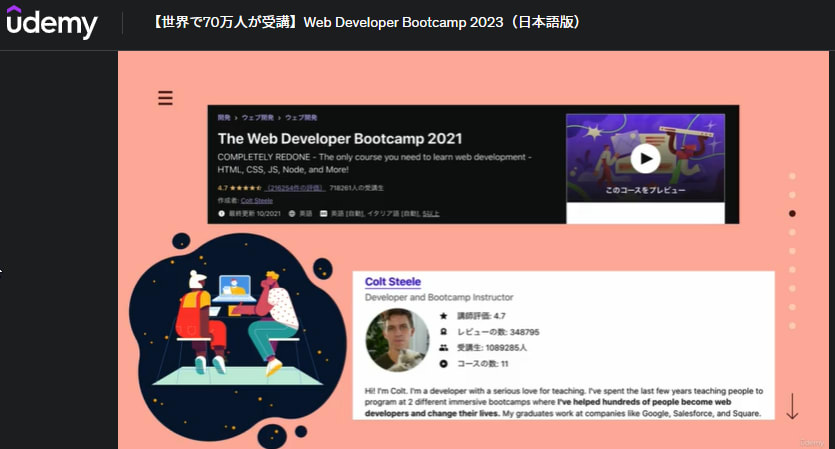Click the play-circle icon beside コースの数
The height and width of the screenshot is (449, 835).
444,364
